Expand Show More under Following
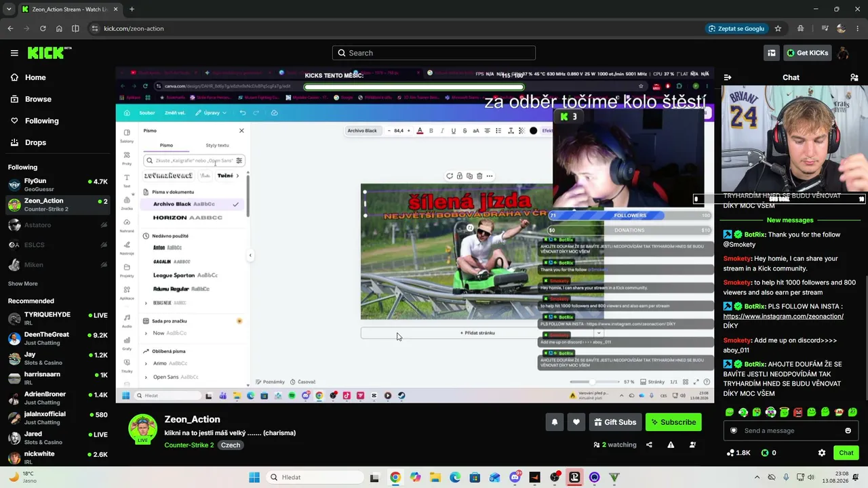This screenshot has width=868, height=488. coord(23,283)
